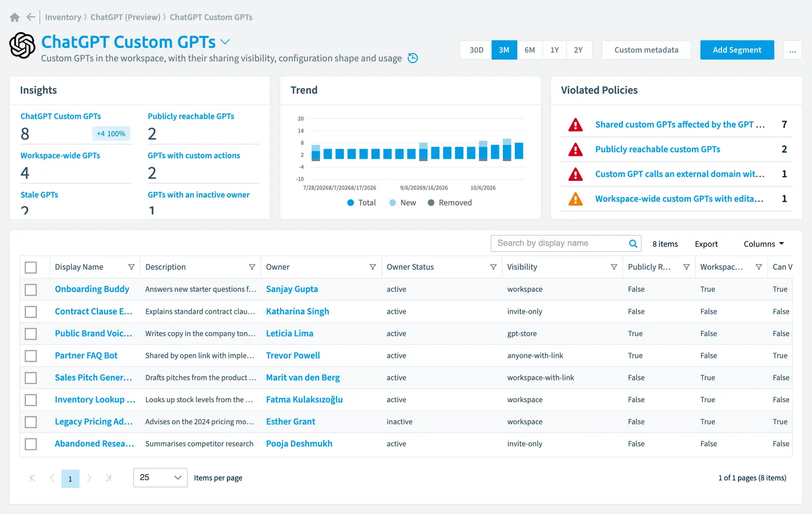Click the back arrow icon
The width and height of the screenshot is (812, 514).
coord(31,17)
